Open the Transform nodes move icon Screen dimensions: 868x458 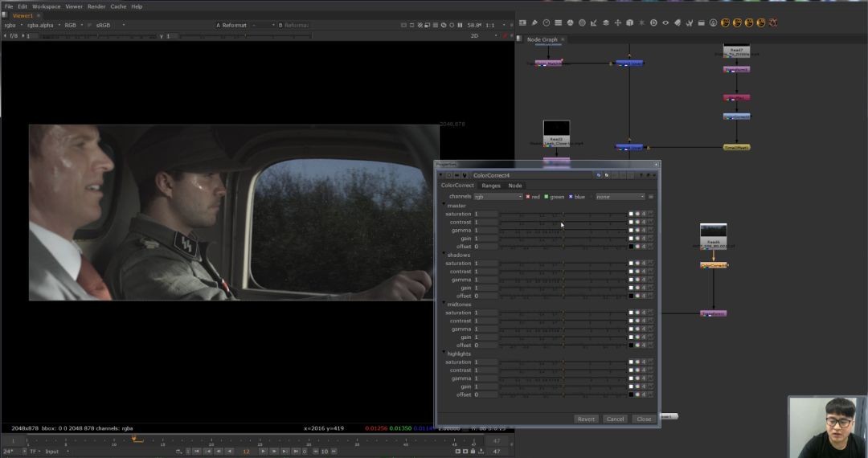618,22
